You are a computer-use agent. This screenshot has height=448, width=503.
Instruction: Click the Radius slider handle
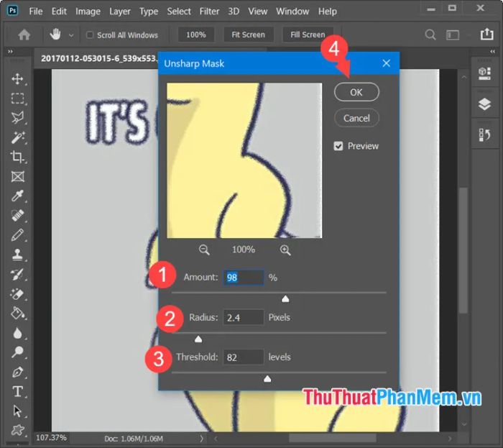tap(198, 339)
